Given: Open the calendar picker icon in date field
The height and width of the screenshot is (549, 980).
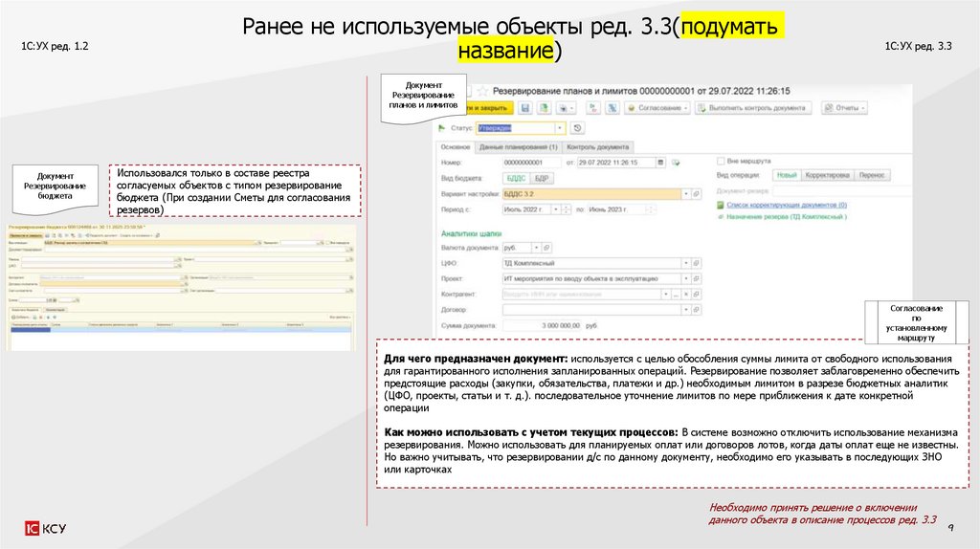Looking at the screenshot, I should 660,163.
